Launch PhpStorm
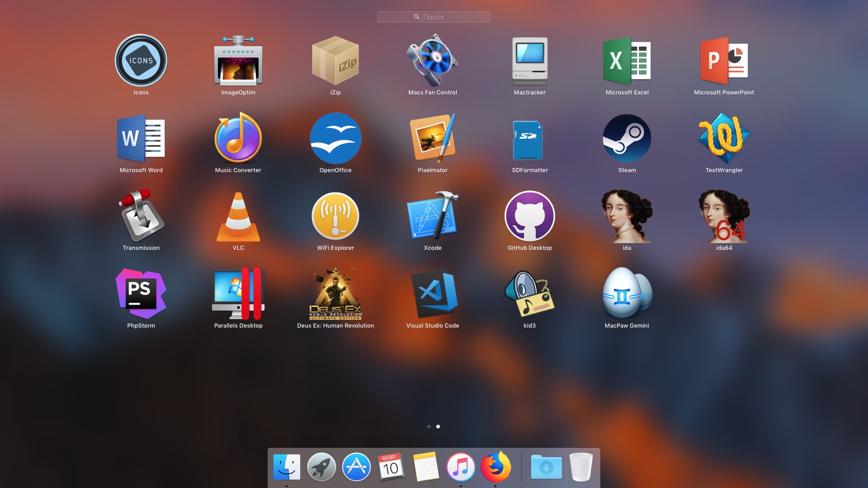Screen dimensions: 868x488 (x=141, y=294)
